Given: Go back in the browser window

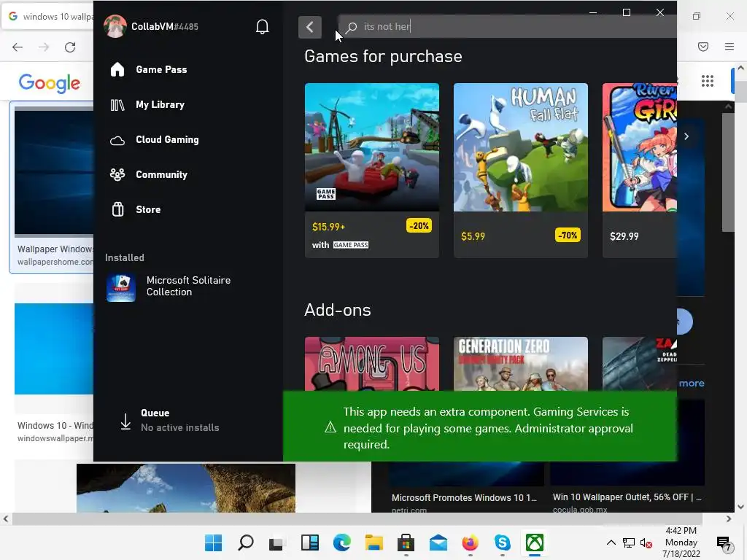Looking at the screenshot, I should (18, 47).
